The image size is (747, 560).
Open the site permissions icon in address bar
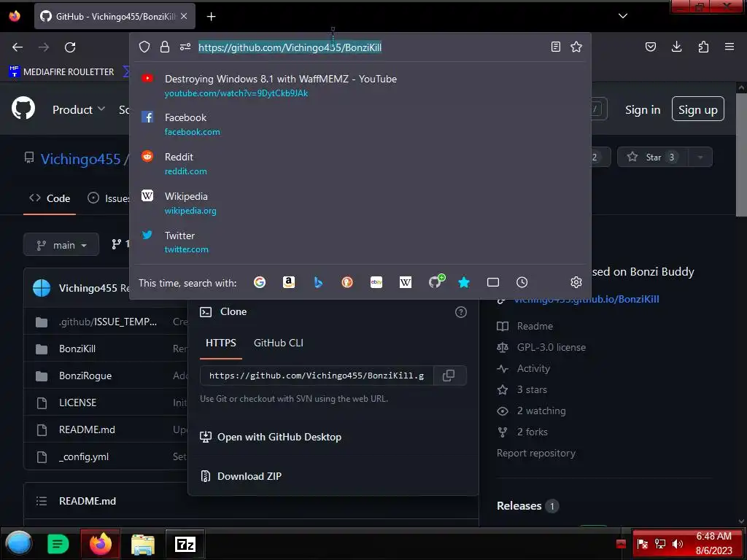(x=185, y=47)
